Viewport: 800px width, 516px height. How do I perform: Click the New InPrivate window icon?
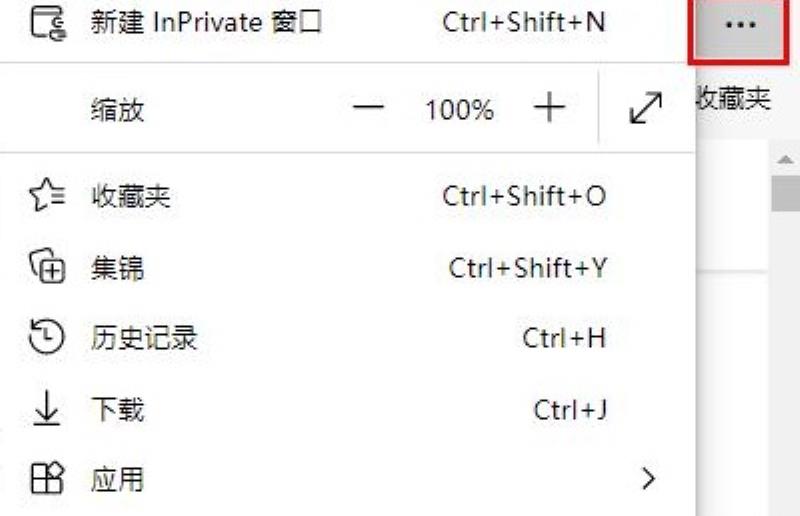tap(47, 23)
